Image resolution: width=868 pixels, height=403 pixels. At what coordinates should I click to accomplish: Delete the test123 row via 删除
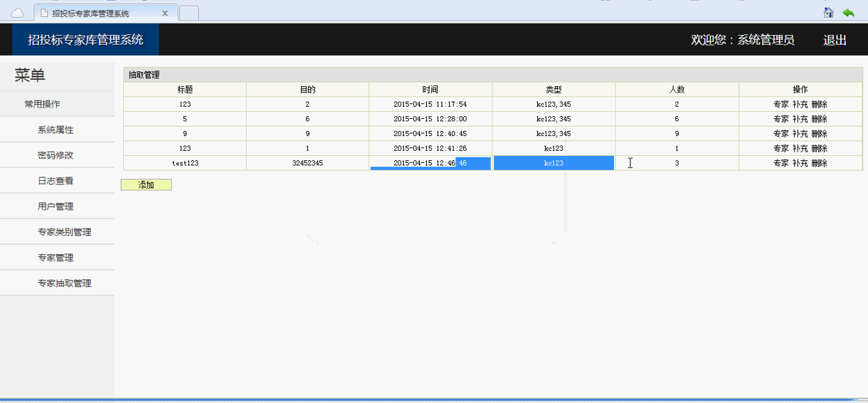pos(819,163)
